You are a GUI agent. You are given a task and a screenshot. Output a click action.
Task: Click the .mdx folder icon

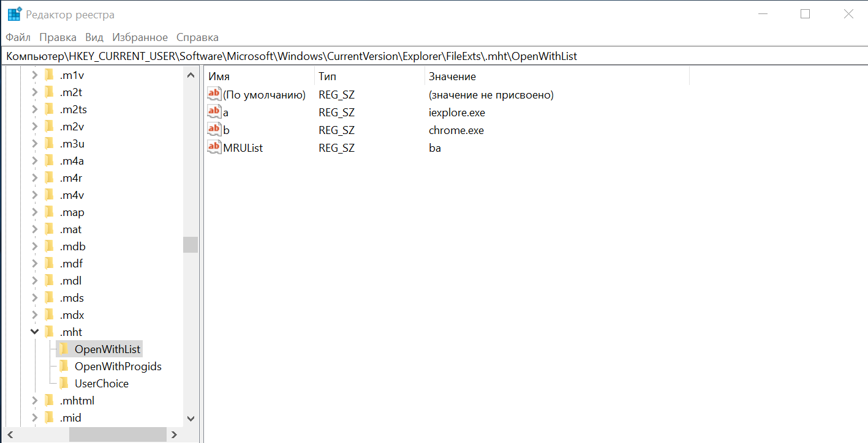(50, 315)
